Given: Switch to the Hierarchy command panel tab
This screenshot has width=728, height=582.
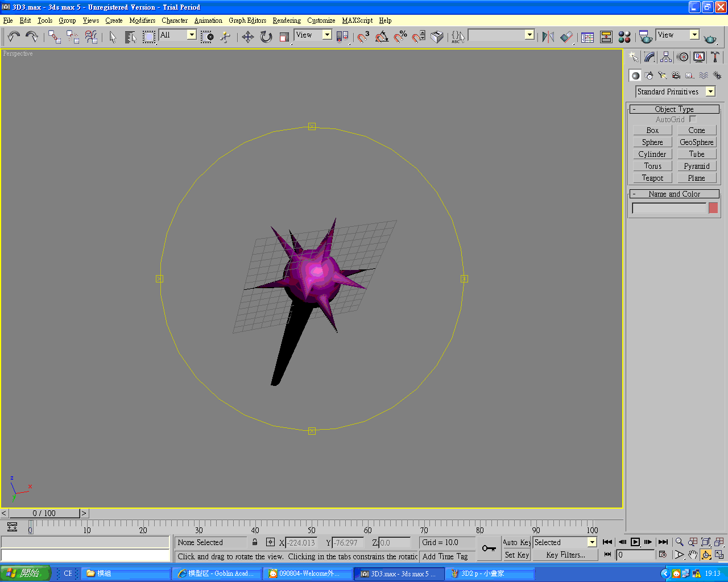Looking at the screenshot, I should tap(666, 57).
